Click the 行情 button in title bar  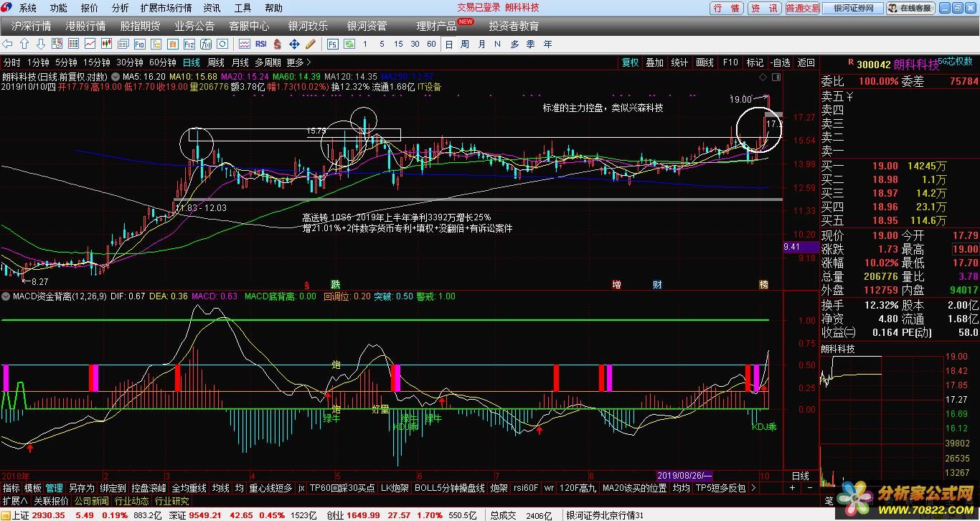click(x=727, y=8)
